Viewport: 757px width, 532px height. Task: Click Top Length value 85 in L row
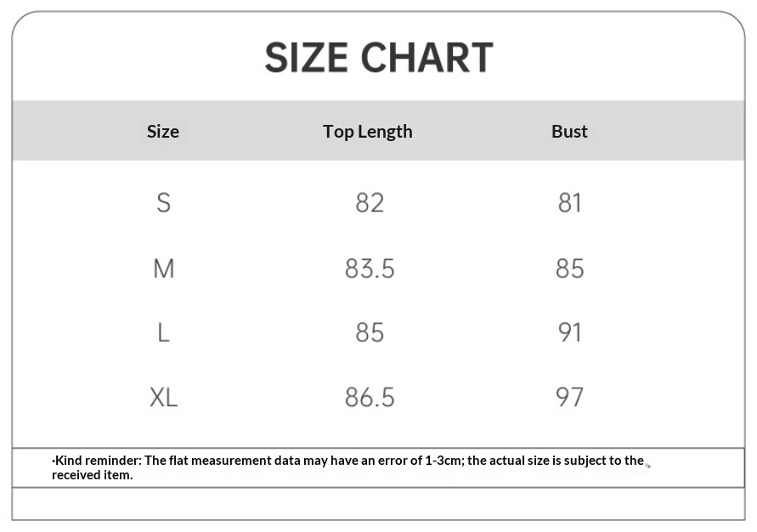pos(370,332)
